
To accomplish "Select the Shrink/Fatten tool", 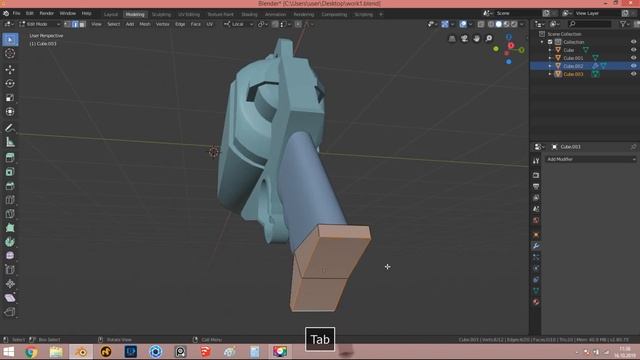I will click(x=10, y=284).
